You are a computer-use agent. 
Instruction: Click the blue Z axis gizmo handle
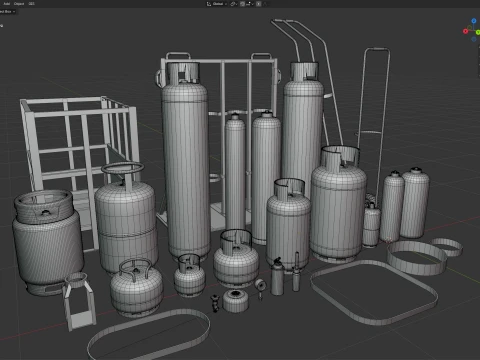pos(474,21)
